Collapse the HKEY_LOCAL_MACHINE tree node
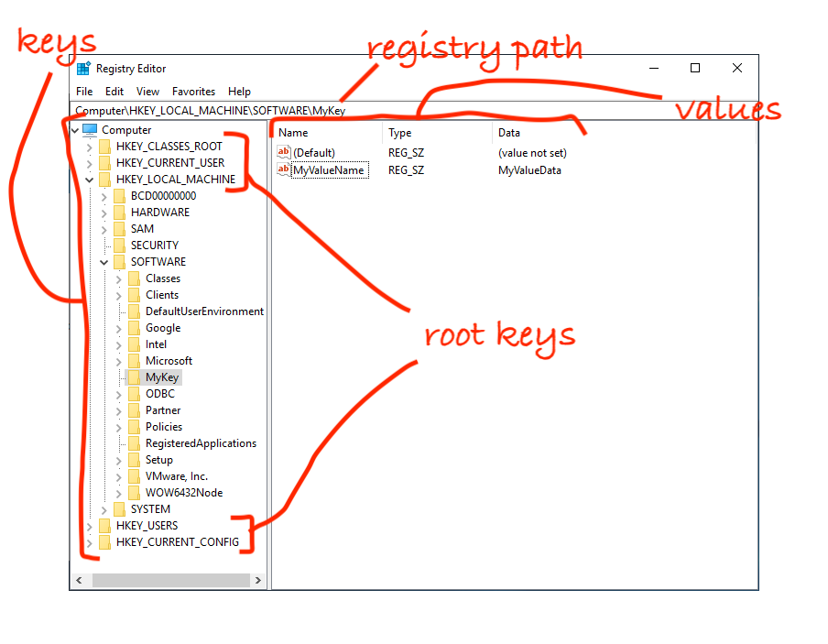Screen dimensions: 828x644 pos(89,180)
